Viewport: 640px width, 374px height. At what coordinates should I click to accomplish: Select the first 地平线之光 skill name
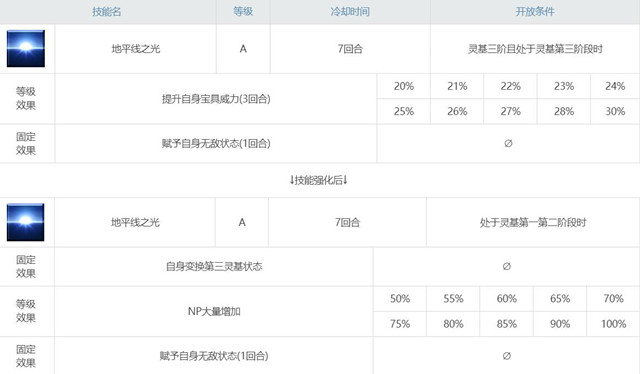tap(136, 49)
